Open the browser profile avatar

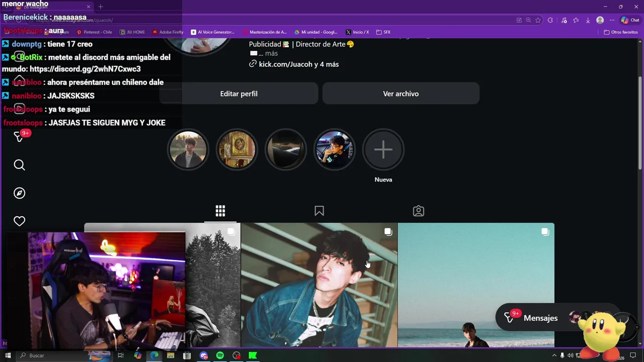tap(600, 20)
